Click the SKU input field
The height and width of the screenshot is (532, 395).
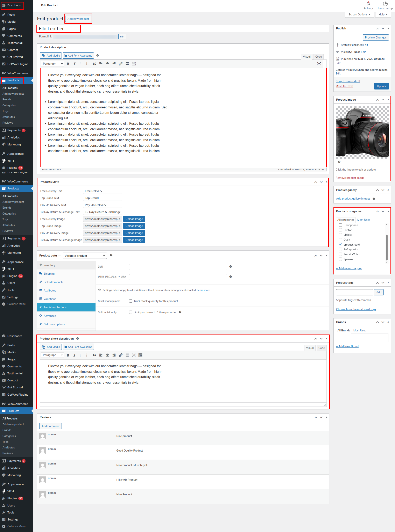click(x=178, y=267)
